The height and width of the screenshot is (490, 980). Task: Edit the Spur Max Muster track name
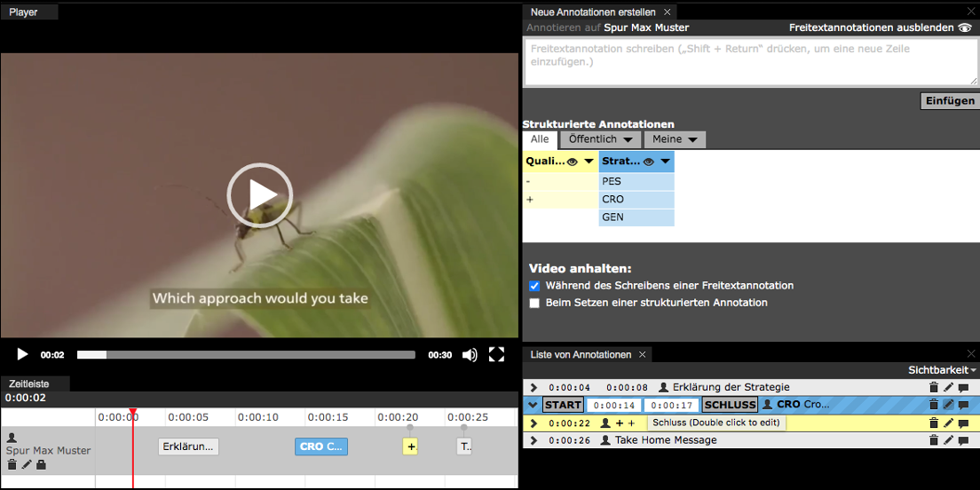click(x=27, y=464)
